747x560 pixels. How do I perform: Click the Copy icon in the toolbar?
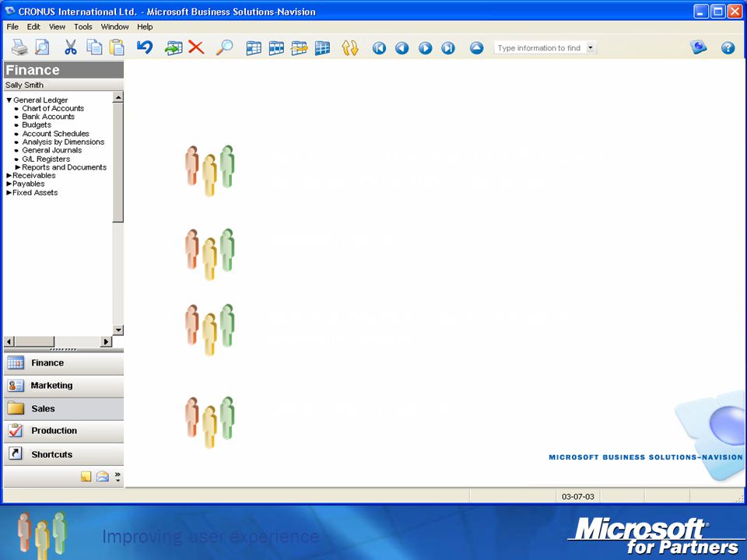click(x=94, y=47)
